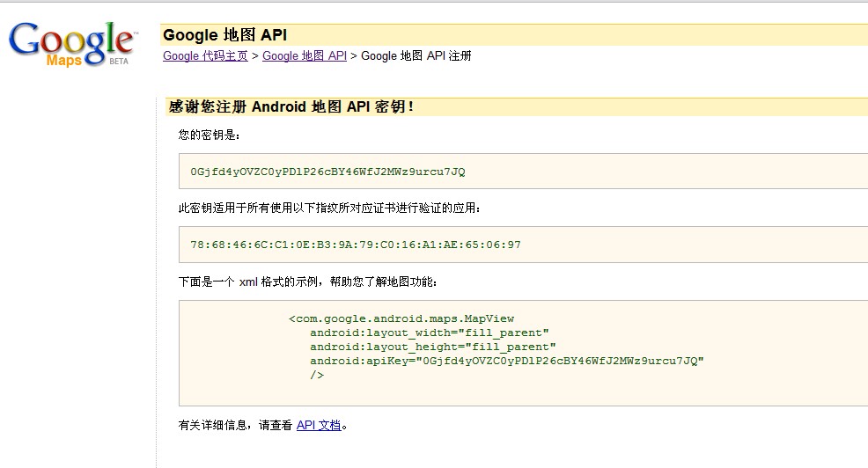Open the API 文档 link
This screenshot has height=468, width=868.
pos(319,426)
